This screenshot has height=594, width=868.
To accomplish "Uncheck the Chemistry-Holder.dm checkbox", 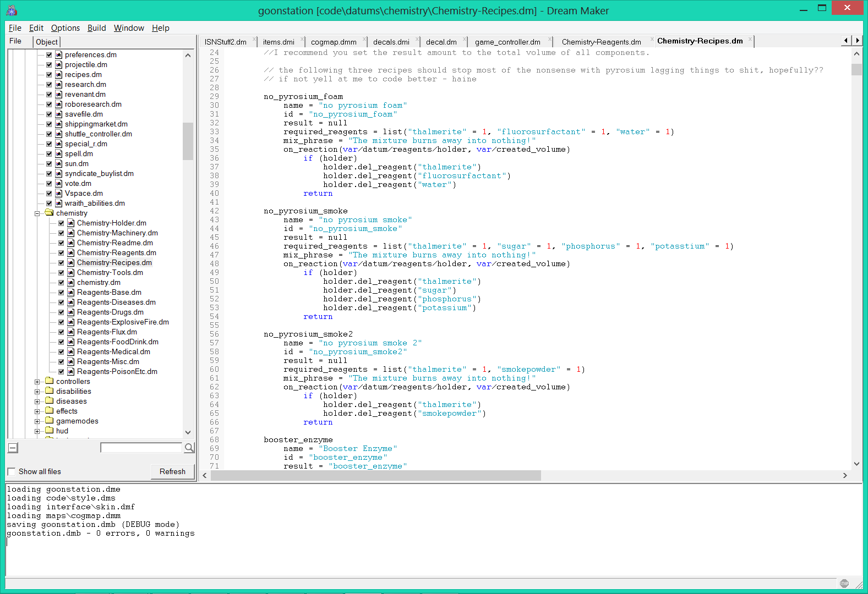I will (61, 223).
